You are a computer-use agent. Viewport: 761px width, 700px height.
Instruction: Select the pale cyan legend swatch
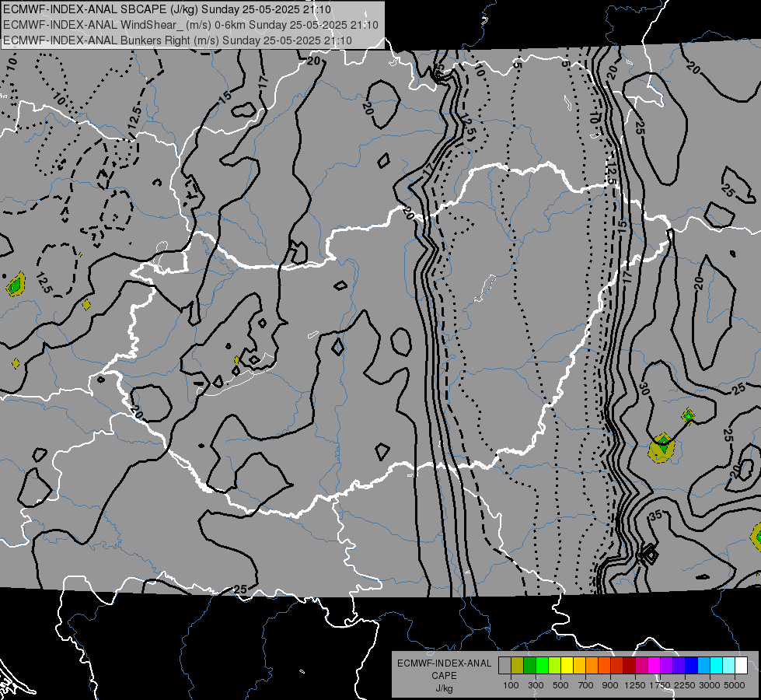(x=728, y=666)
